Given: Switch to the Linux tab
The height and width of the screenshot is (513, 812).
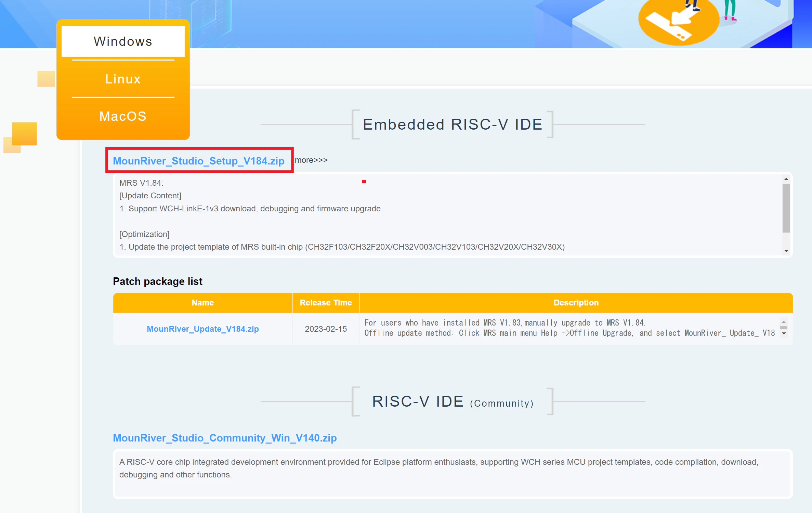Looking at the screenshot, I should tap(123, 79).
